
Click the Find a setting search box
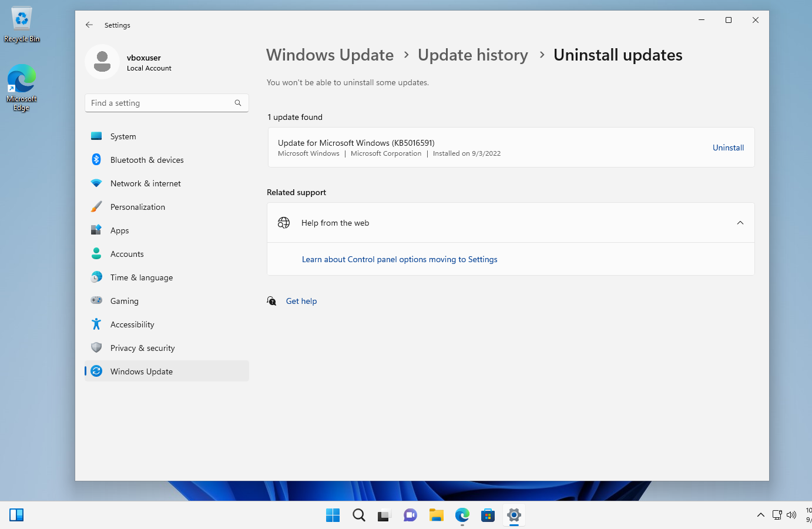click(x=166, y=102)
